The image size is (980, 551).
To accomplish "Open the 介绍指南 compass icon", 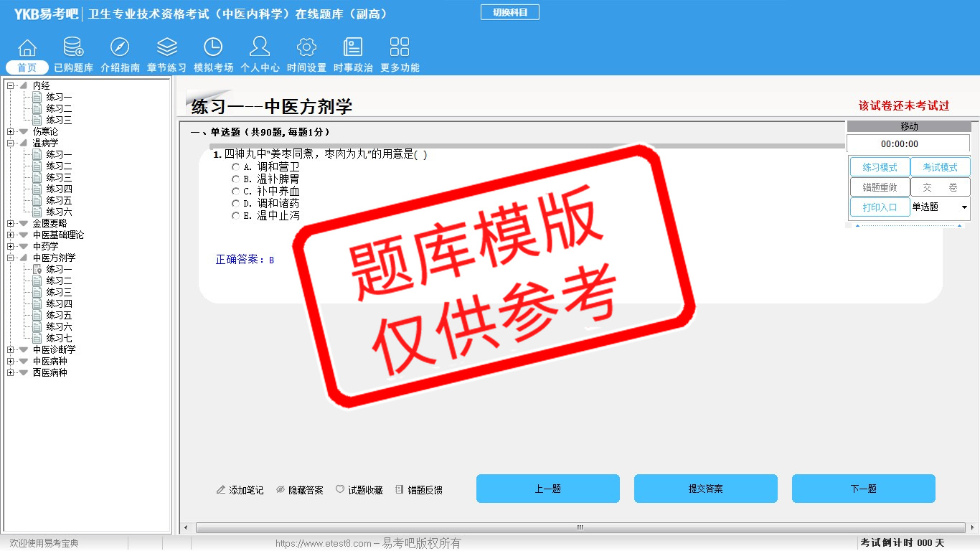I will pyautogui.click(x=120, y=47).
